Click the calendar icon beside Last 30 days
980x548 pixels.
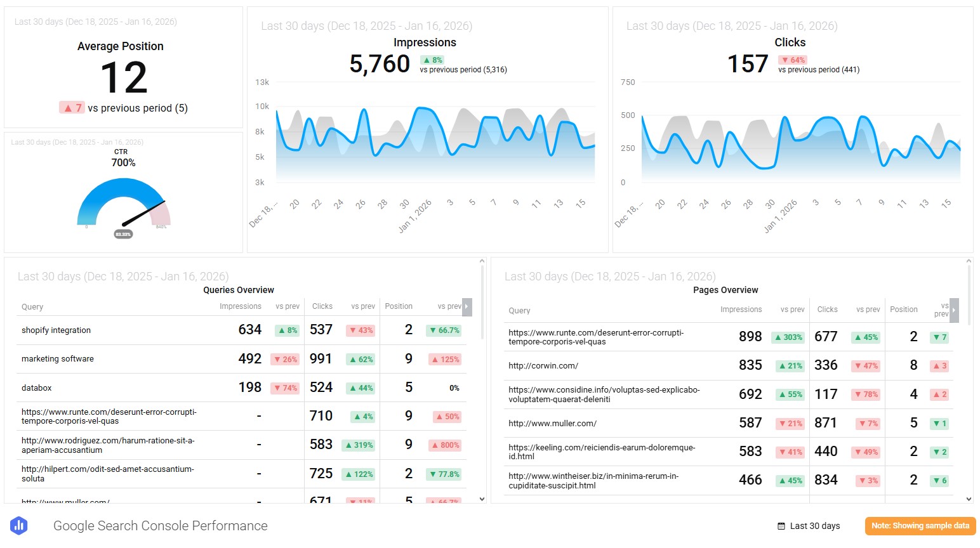(780, 526)
